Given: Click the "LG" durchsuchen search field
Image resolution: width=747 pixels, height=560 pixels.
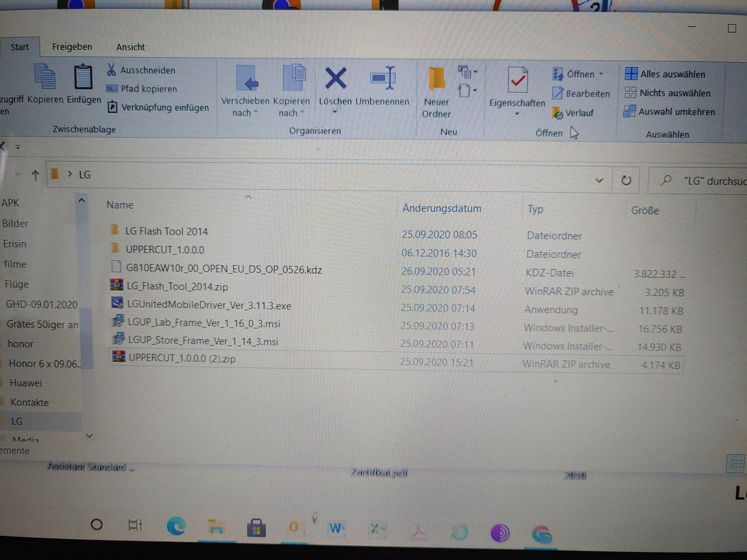Looking at the screenshot, I should coord(698,181).
